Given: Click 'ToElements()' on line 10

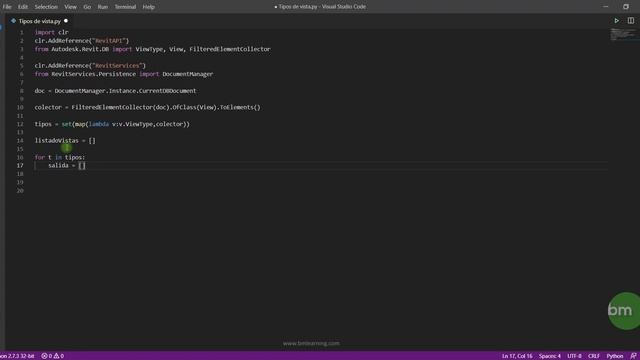Looking at the screenshot, I should point(240,107).
